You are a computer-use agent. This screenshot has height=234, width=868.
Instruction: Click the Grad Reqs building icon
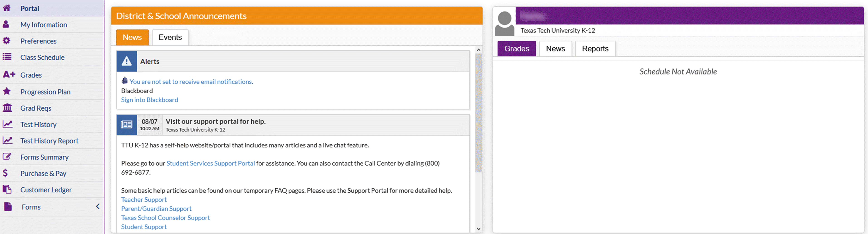tap(7, 108)
